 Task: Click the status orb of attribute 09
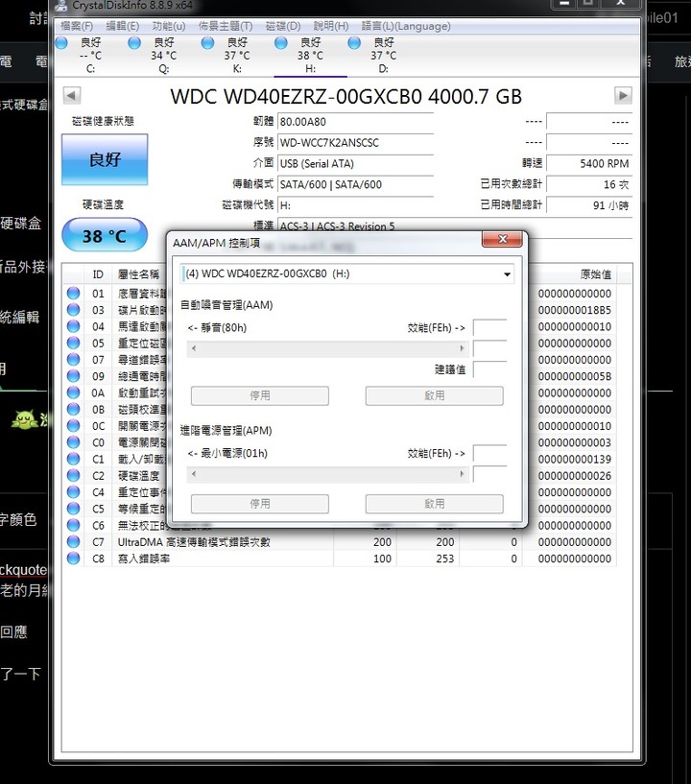click(x=73, y=375)
